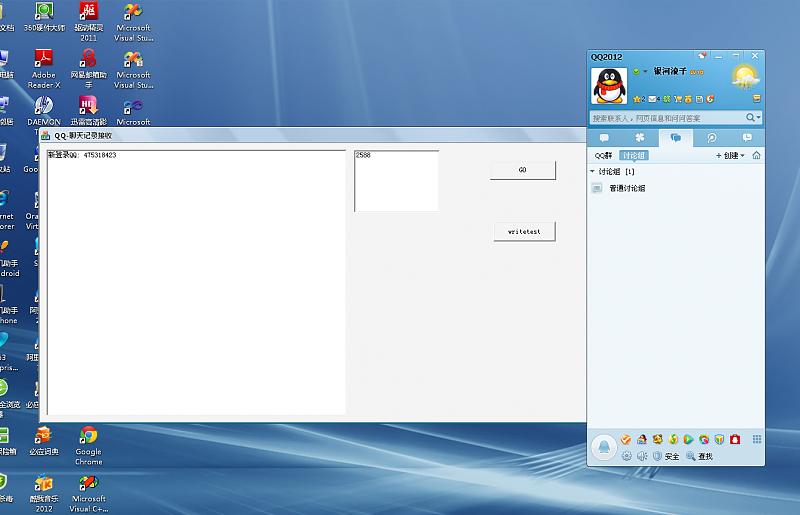
Task: Open the red shopping bag icon
Action: click(735, 439)
